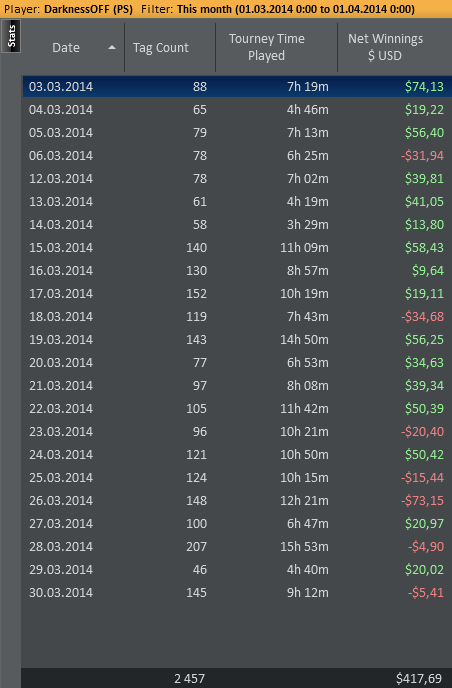Open the vertical Stats tab
Screen dimensions: 452x688
(11, 36)
